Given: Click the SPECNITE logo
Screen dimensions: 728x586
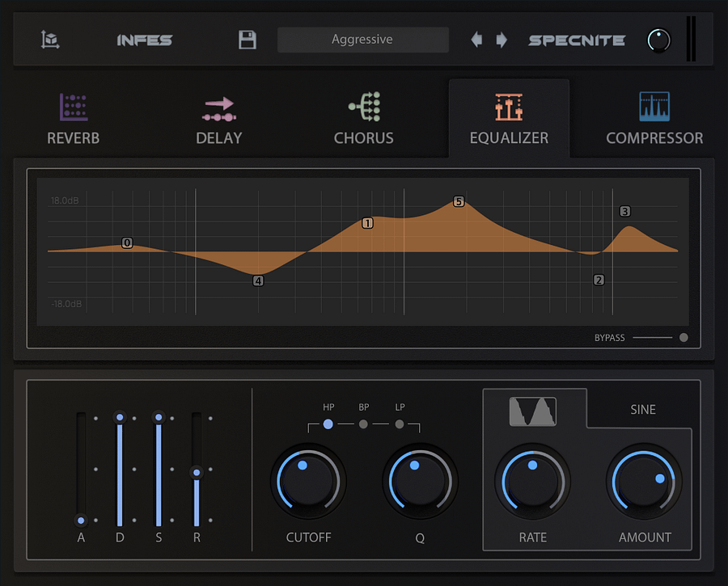Looking at the screenshot, I should pyautogui.click(x=577, y=40).
